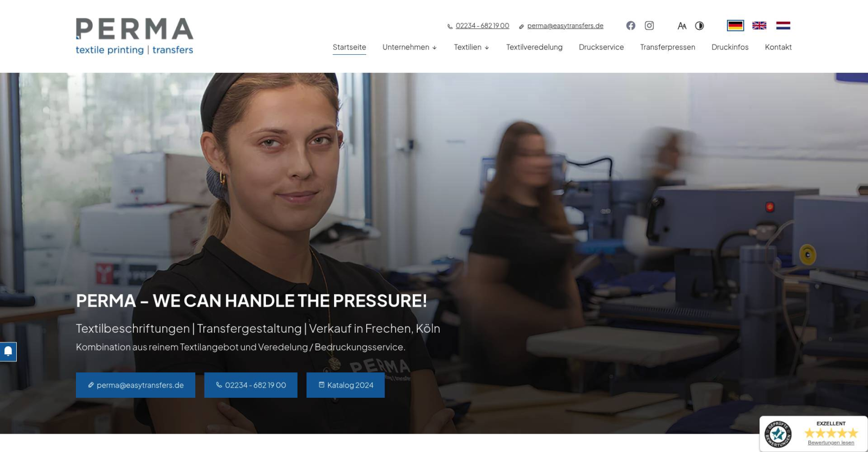Open the Instagram profile icon
868x452 pixels.
pos(649,26)
